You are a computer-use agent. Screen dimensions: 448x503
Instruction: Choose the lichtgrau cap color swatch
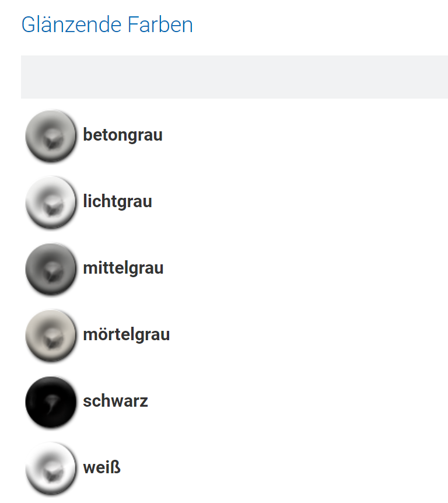pos(51,202)
